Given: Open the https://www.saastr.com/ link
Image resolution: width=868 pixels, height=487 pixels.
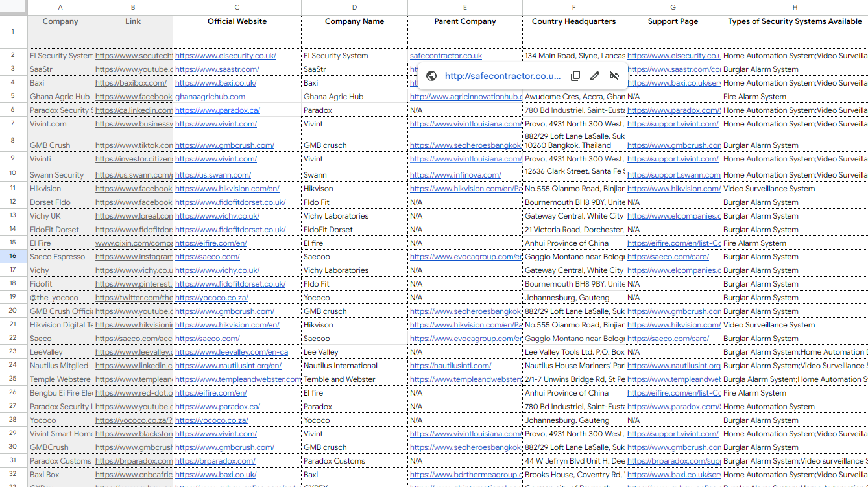Looking at the screenshot, I should point(217,69).
